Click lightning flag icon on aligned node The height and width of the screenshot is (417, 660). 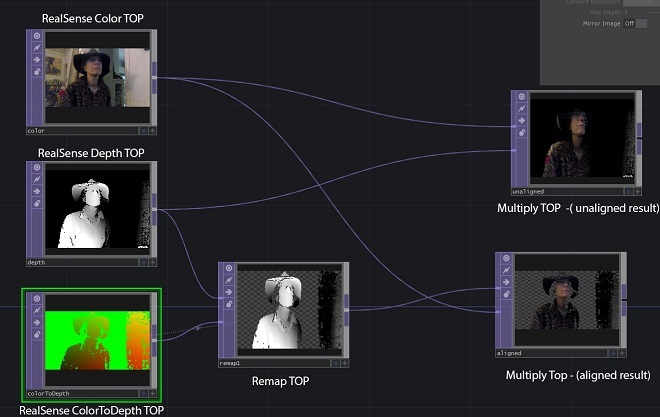506,270
